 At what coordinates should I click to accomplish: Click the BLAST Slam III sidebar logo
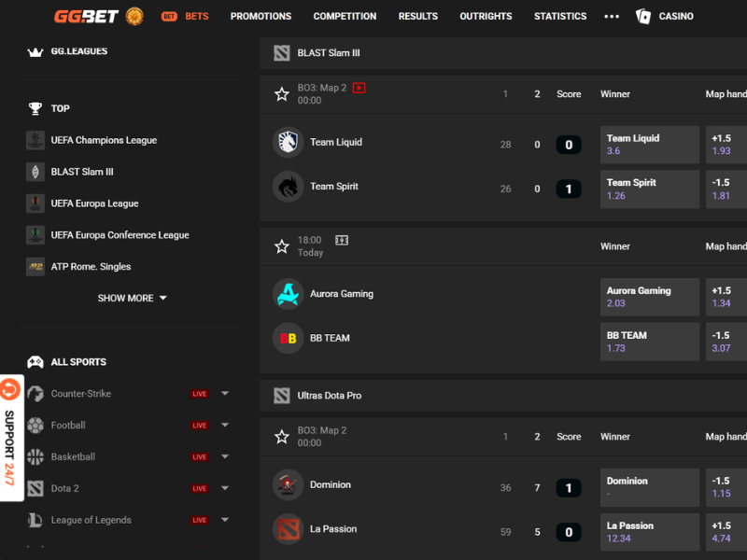click(35, 172)
